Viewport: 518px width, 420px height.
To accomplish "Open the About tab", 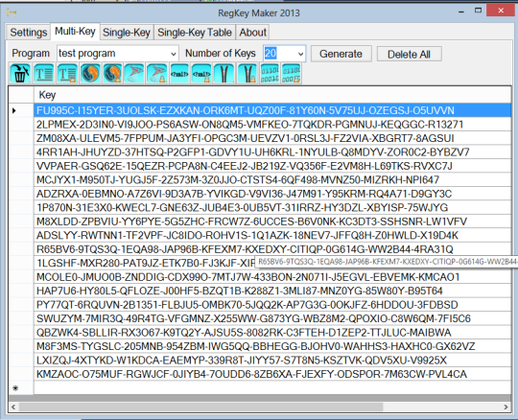I will coord(252,33).
